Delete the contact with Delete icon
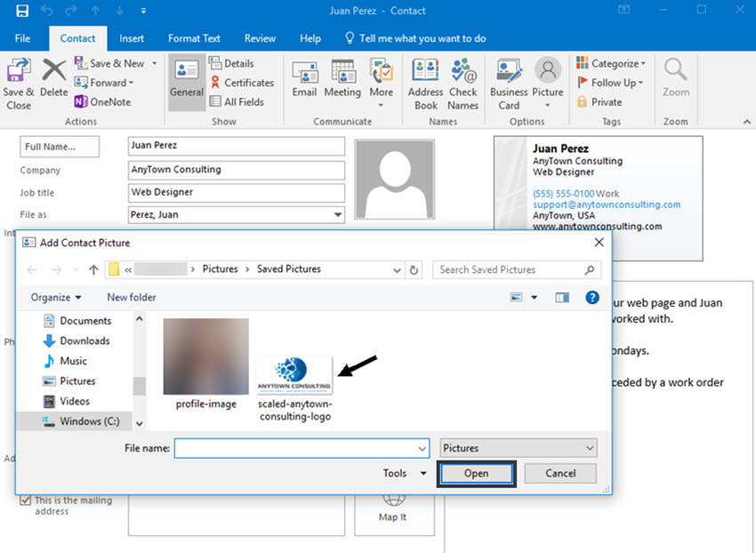Image resolution: width=756 pixels, height=553 pixels. pyautogui.click(x=53, y=78)
